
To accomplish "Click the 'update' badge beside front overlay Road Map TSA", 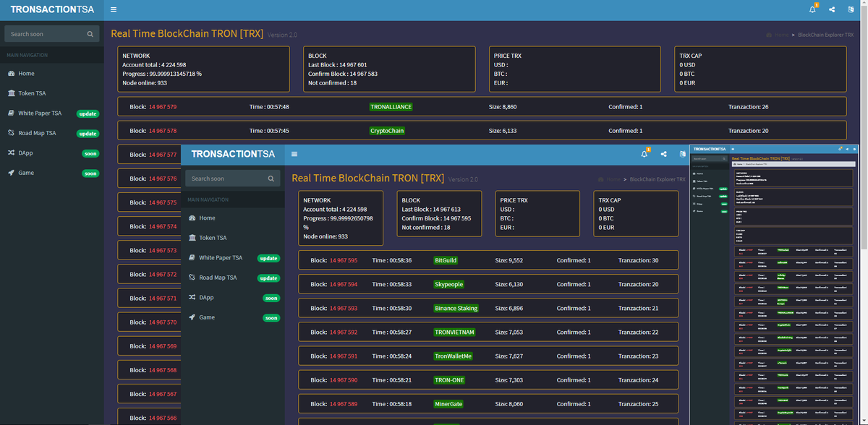I will 268,278.
